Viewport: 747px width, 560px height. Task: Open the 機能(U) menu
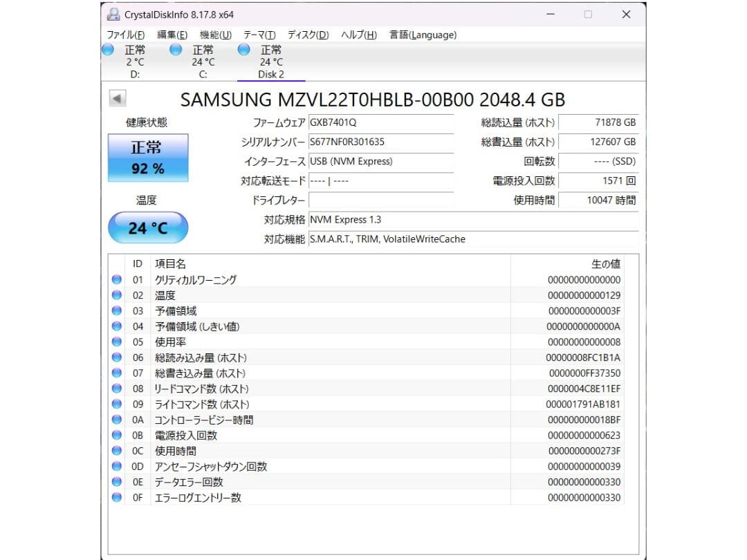(215, 35)
